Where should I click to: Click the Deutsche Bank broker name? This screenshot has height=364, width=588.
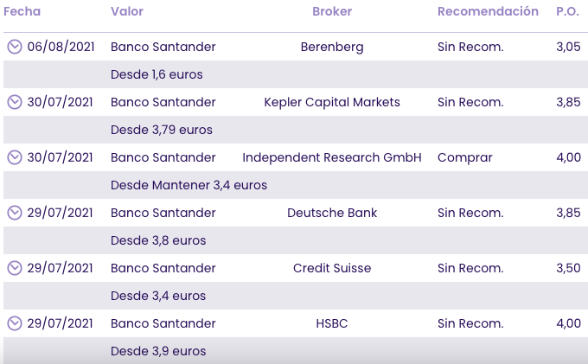332,213
